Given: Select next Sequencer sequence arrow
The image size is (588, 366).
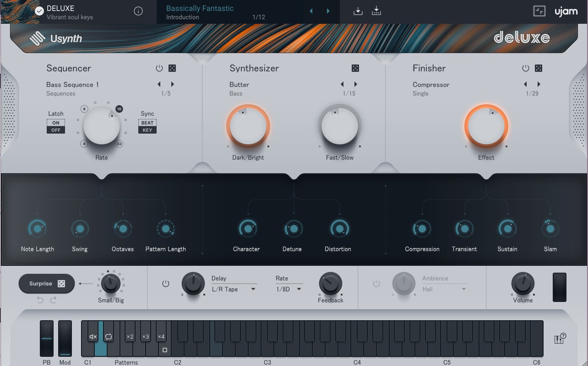Looking at the screenshot, I should [172, 84].
